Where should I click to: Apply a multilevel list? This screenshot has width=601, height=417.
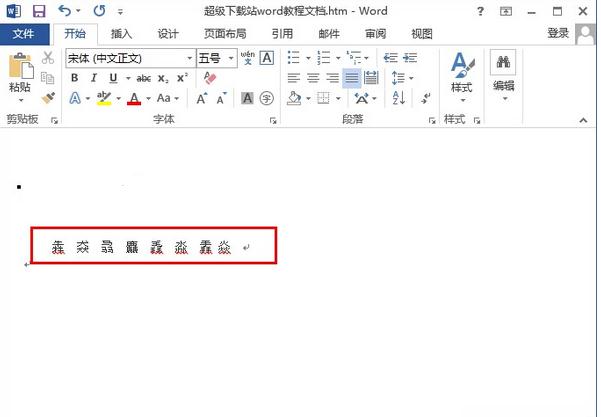click(x=353, y=58)
